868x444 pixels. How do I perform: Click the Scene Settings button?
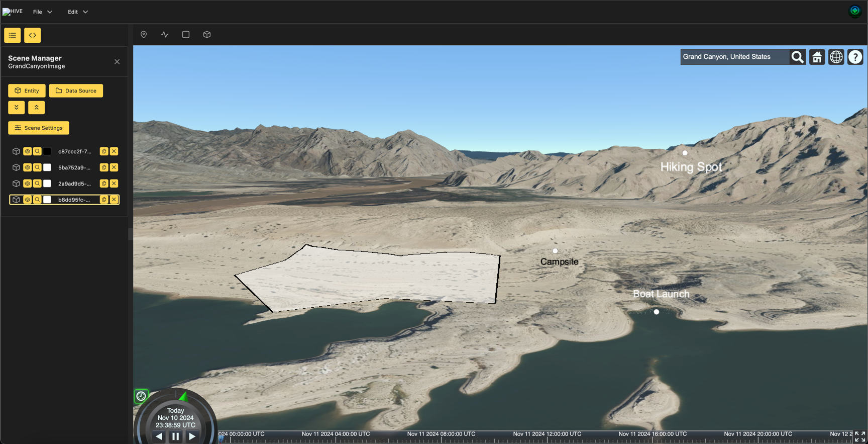coord(39,128)
